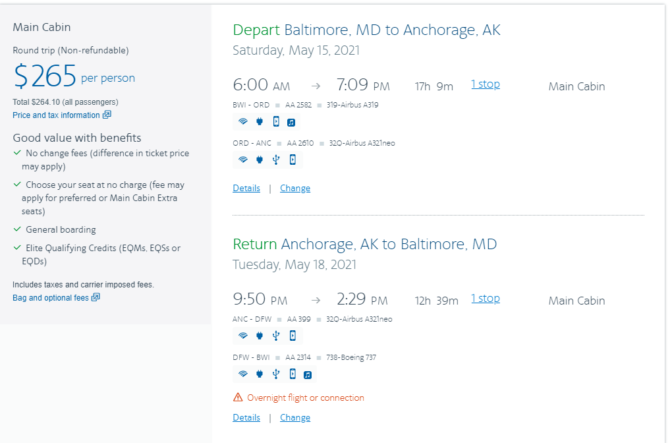Click Wi-Fi icon for BWI - ORD flight
Viewport: 670px width, 443px height.
[x=242, y=122]
